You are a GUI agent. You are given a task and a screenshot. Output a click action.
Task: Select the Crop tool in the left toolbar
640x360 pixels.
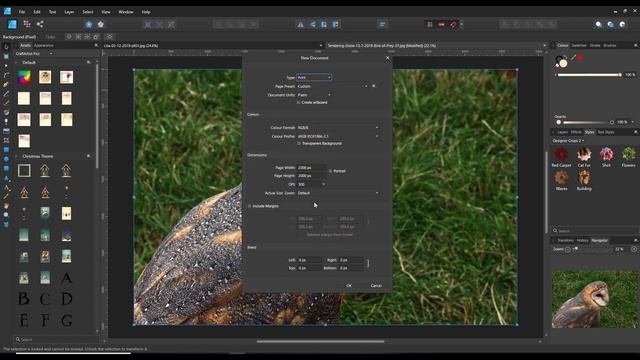click(6, 140)
